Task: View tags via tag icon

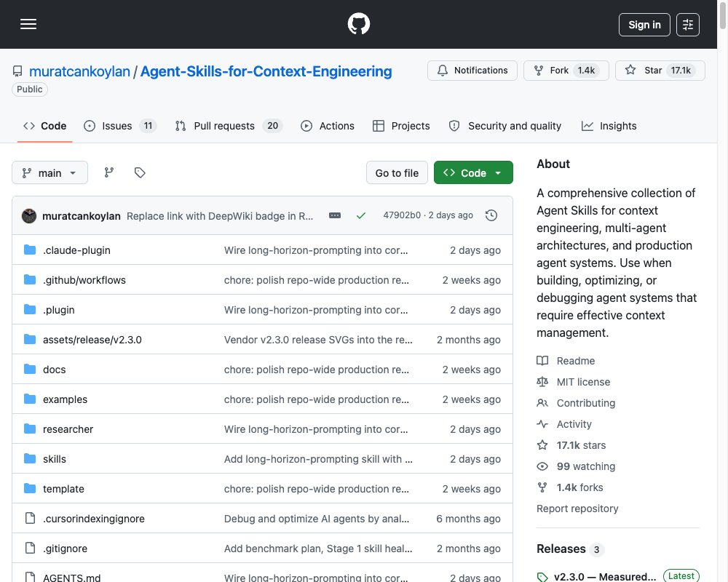Action: click(x=140, y=172)
